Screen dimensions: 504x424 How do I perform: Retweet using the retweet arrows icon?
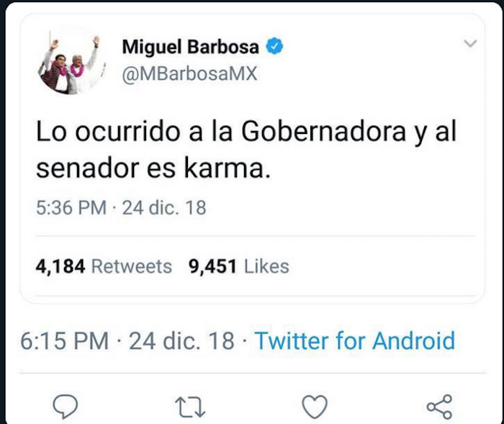190,407
